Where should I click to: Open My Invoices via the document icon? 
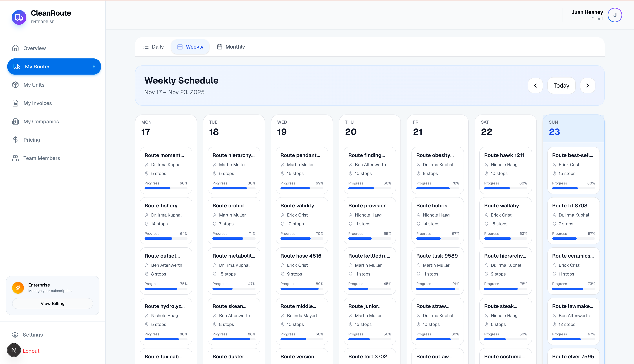click(15, 103)
